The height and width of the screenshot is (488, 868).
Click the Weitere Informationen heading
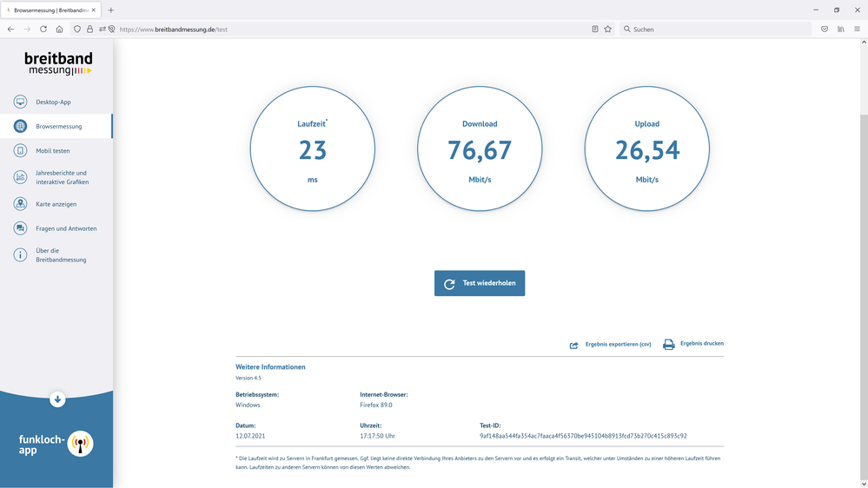270,366
